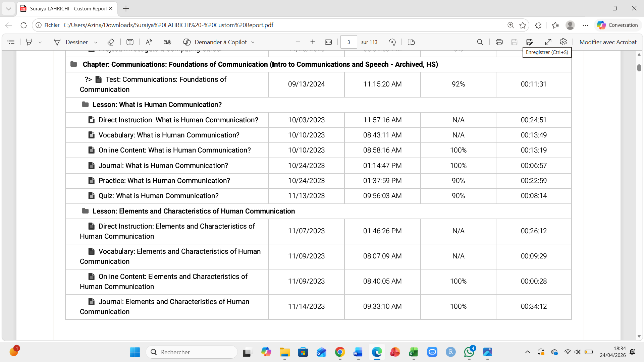
Task: Select the eraser tool
Action: click(111, 42)
